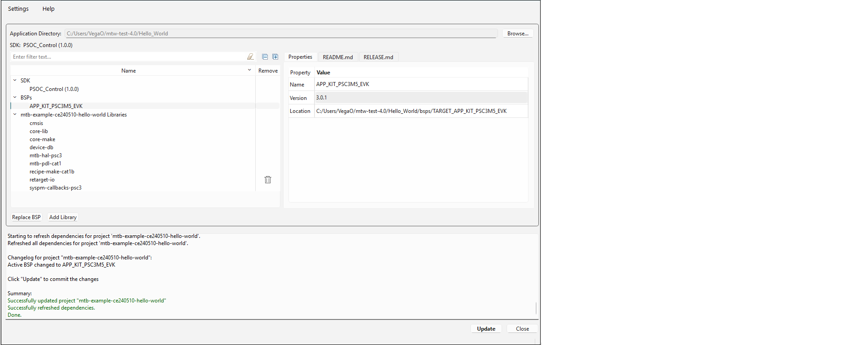
Task: Remove retarget-io library with the trash icon
Action: click(268, 180)
